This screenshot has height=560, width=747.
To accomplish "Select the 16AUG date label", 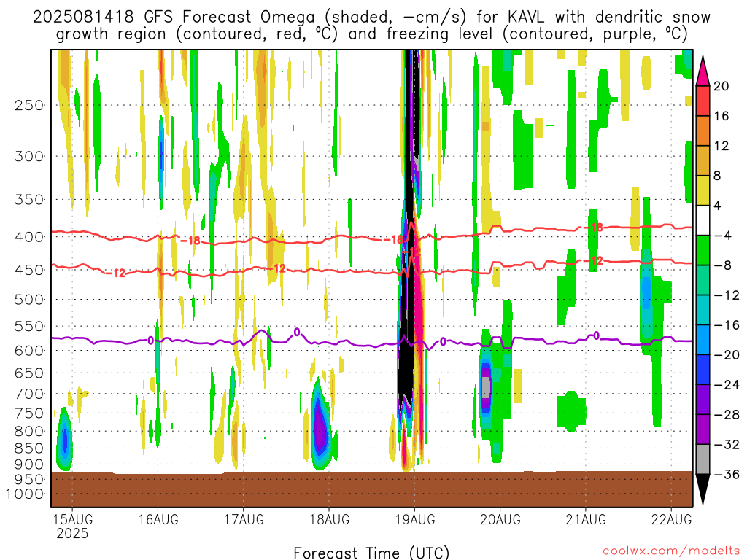I will (158, 519).
